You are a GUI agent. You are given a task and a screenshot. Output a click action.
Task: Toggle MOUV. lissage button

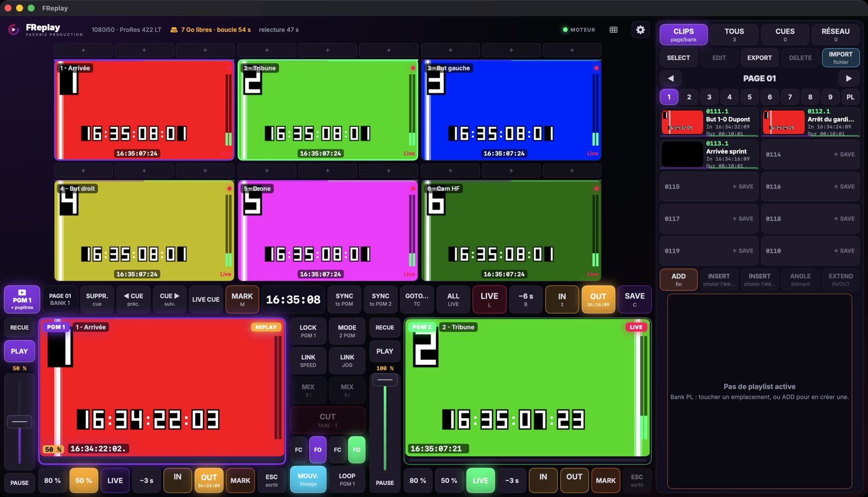[308, 480]
